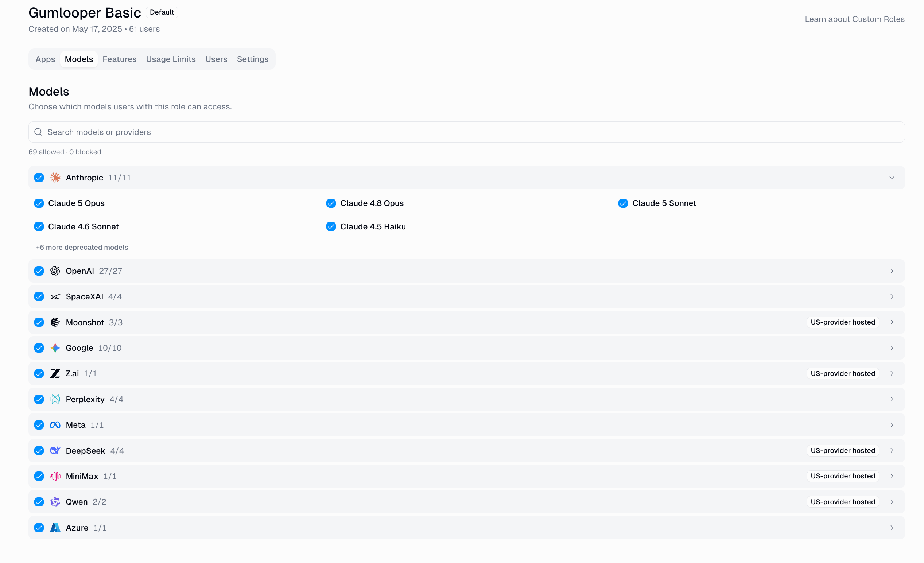Click DeepSeek's US-provider hosted badge
Viewport: 924px width, 563px height.
(x=843, y=450)
